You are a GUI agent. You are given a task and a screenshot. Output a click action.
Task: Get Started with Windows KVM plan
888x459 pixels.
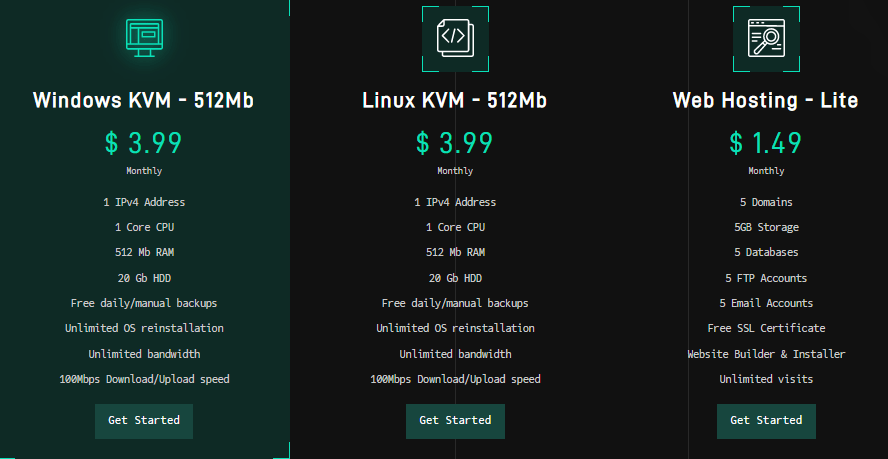click(144, 421)
